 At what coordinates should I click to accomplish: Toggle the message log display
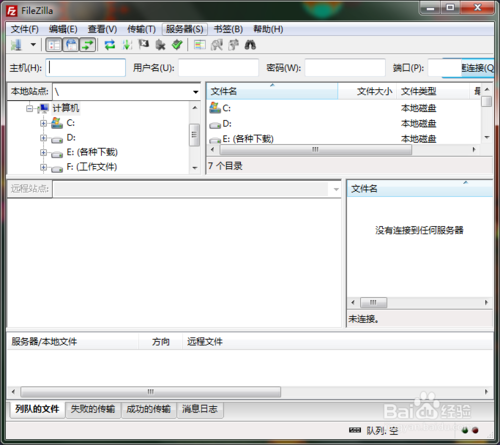(x=54, y=45)
